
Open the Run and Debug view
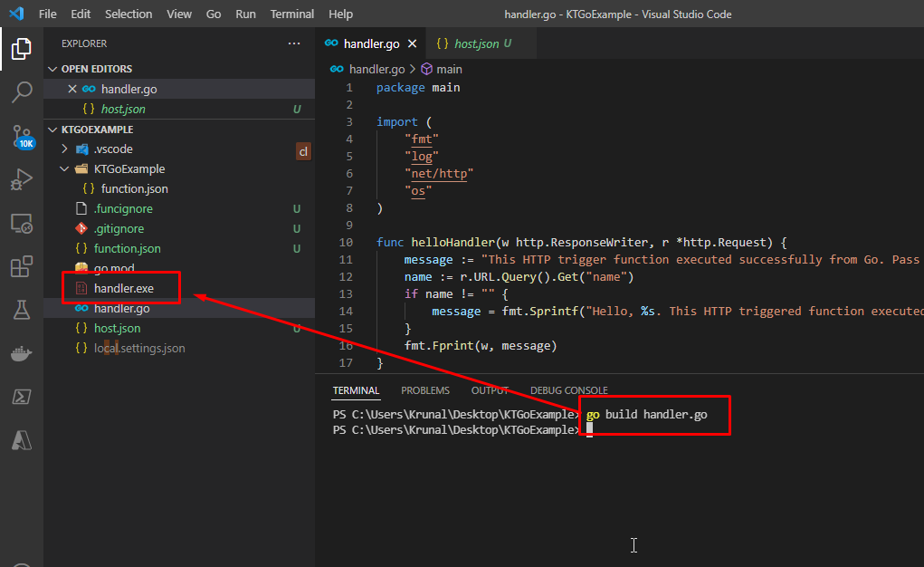(21, 179)
